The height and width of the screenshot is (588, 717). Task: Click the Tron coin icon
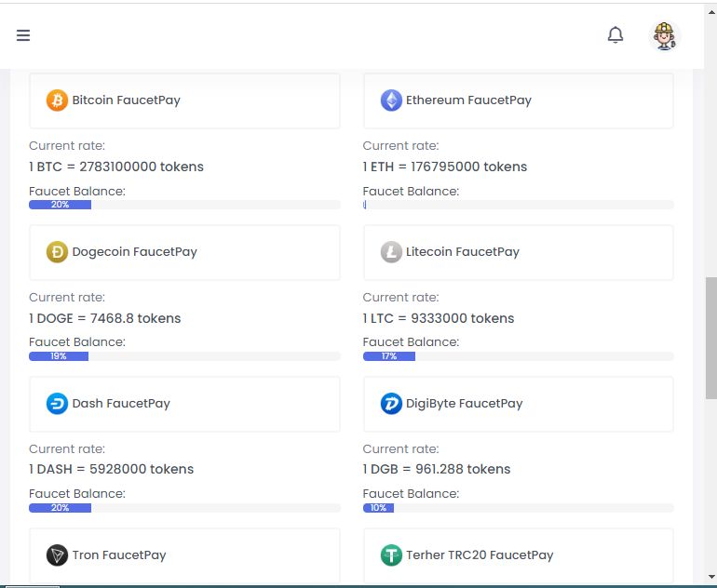point(57,555)
